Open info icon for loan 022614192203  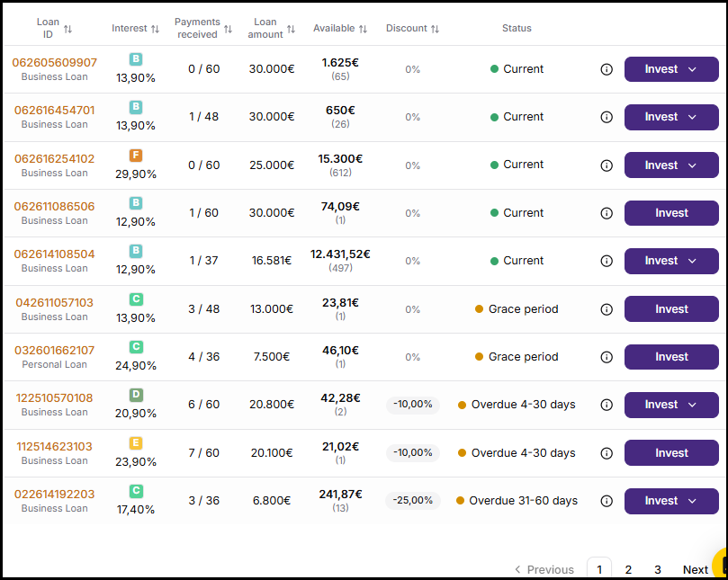click(607, 501)
